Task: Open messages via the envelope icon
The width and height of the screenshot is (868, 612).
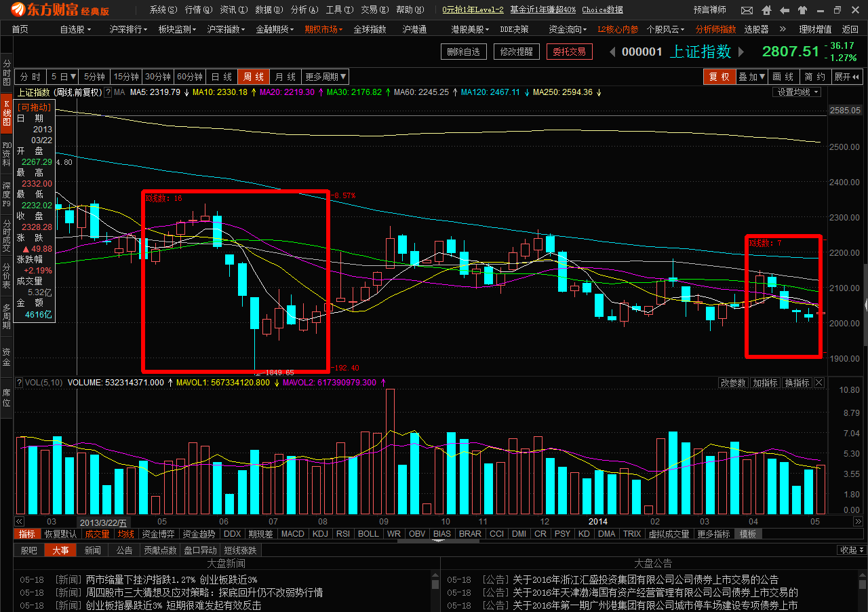Action: 747,9
